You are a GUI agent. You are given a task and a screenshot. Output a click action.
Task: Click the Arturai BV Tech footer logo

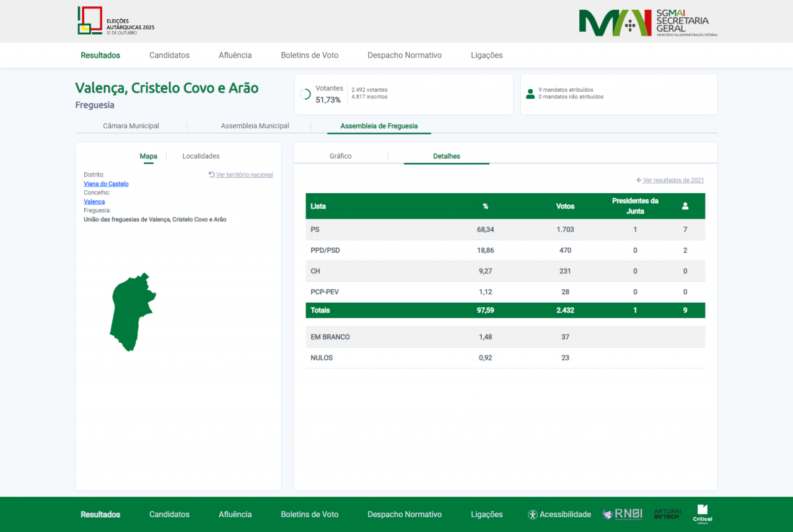[667, 514]
